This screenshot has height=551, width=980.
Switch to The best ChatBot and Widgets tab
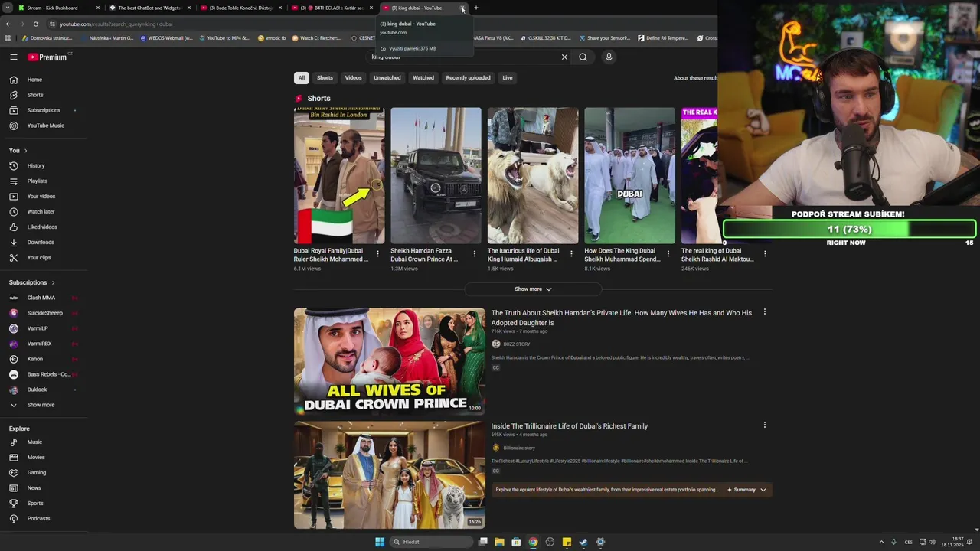(x=149, y=8)
